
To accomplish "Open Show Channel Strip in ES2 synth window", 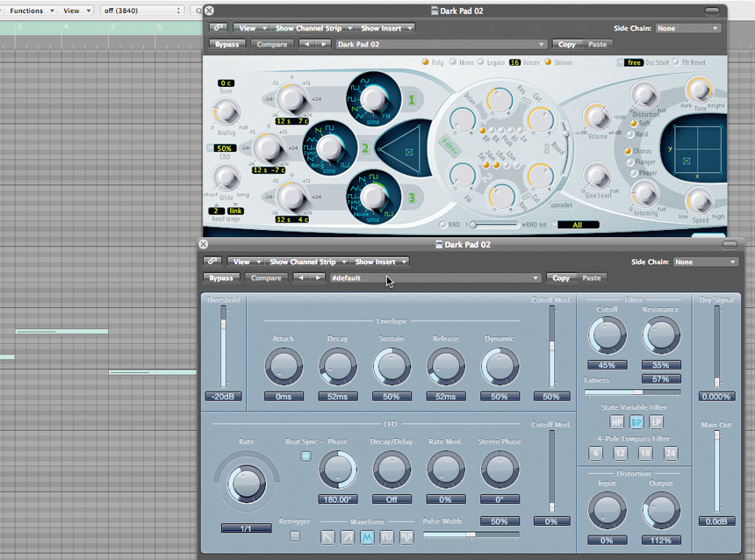I will [313, 28].
